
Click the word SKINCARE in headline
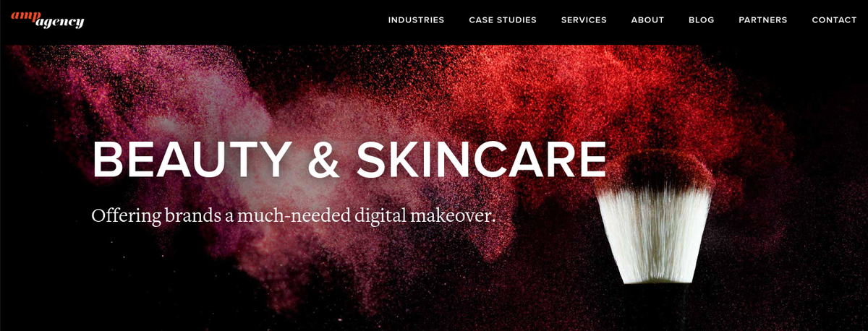481,160
